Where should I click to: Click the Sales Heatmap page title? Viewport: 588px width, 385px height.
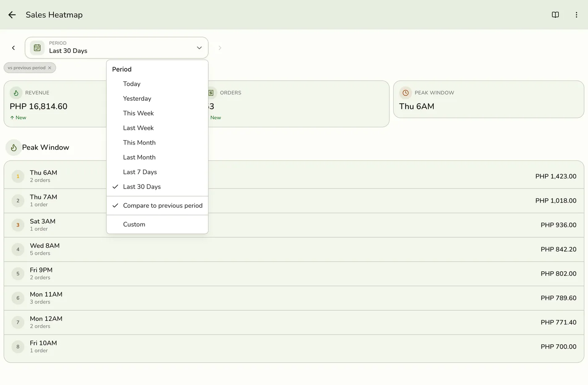[54, 15]
